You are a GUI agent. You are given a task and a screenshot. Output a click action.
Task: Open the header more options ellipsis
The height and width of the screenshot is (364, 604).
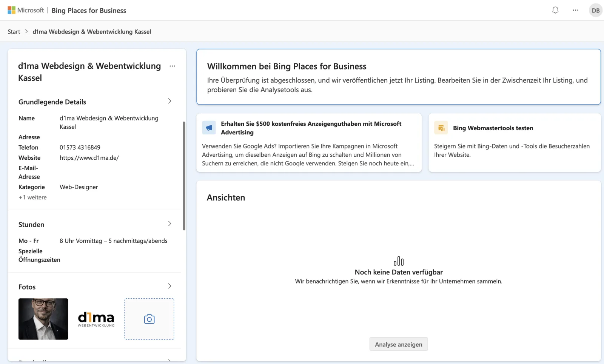click(x=575, y=10)
